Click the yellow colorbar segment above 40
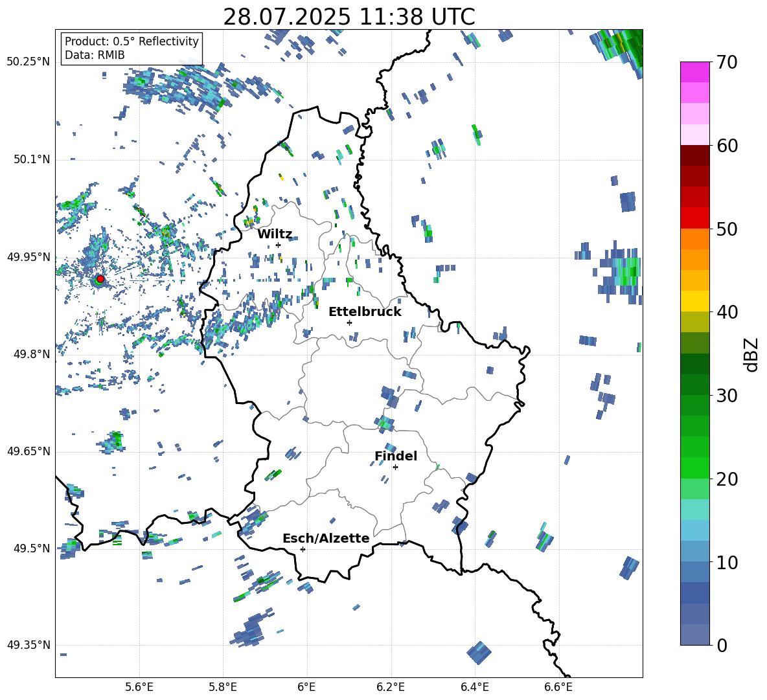Viewport: 767px width, 700px height. coord(695,301)
